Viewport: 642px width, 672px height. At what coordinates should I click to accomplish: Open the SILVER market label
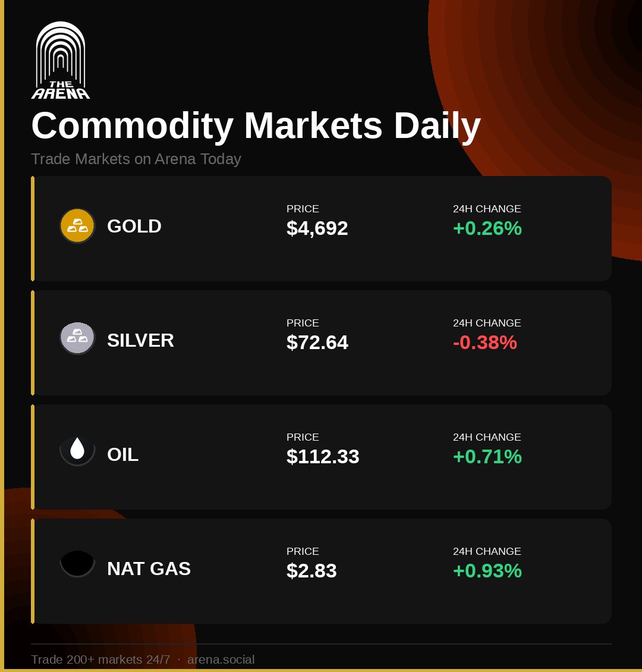click(x=140, y=341)
